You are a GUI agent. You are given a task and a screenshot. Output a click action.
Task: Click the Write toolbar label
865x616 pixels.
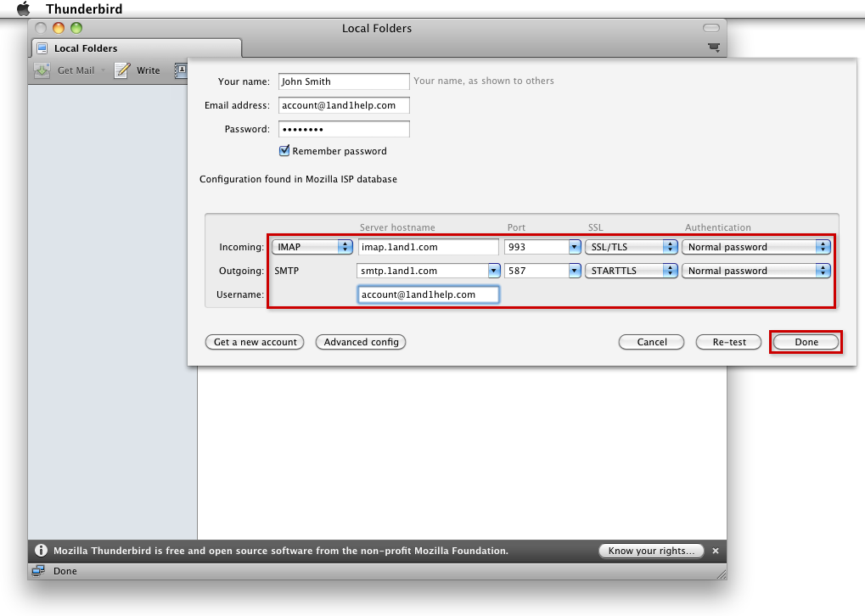149,70
